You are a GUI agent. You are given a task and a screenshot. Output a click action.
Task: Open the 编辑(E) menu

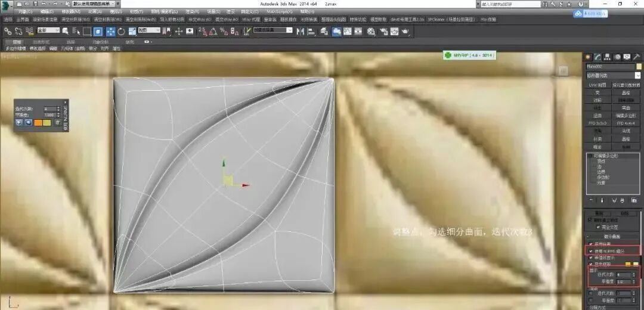tap(47, 11)
